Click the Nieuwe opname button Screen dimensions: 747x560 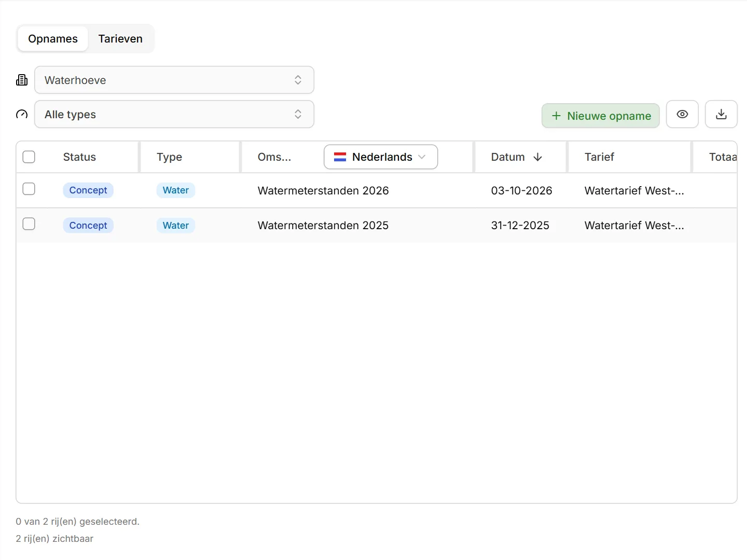point(601,116)
